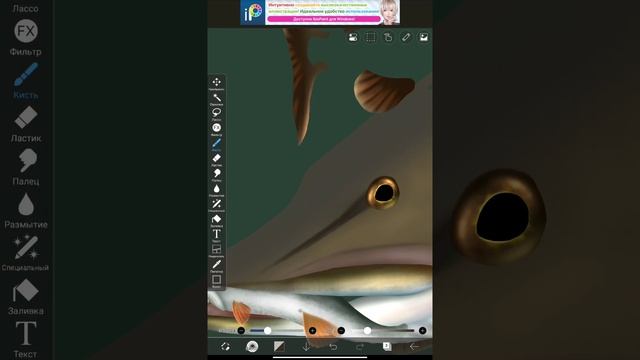
Task: Select the Smudge finger tool
Action: (x=216, y=175)
